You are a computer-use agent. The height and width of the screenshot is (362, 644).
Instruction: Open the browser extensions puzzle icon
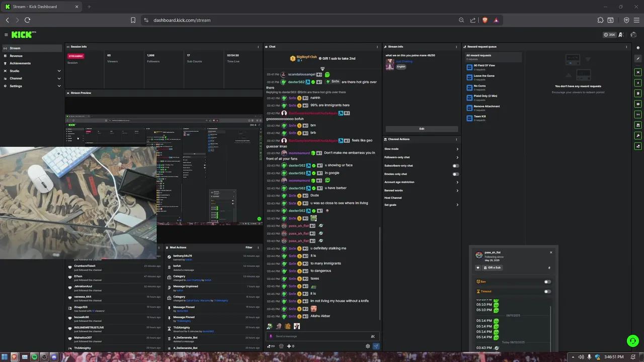tap(600, 20)
